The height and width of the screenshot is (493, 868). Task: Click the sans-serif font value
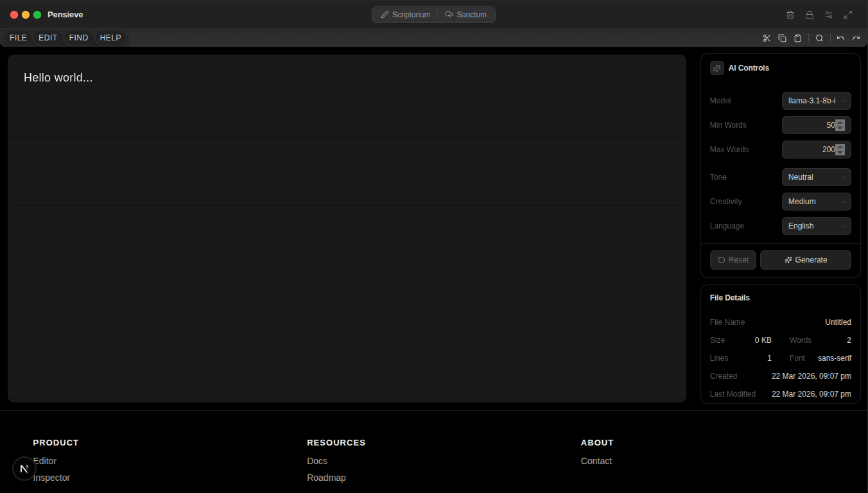click(x=835, y=358)
